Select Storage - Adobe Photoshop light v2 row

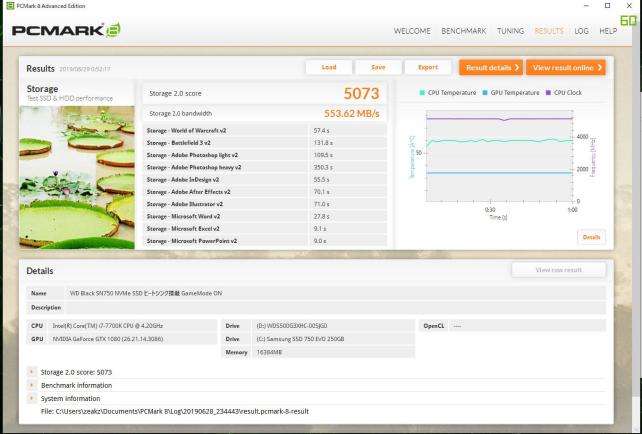pos(264,155)
